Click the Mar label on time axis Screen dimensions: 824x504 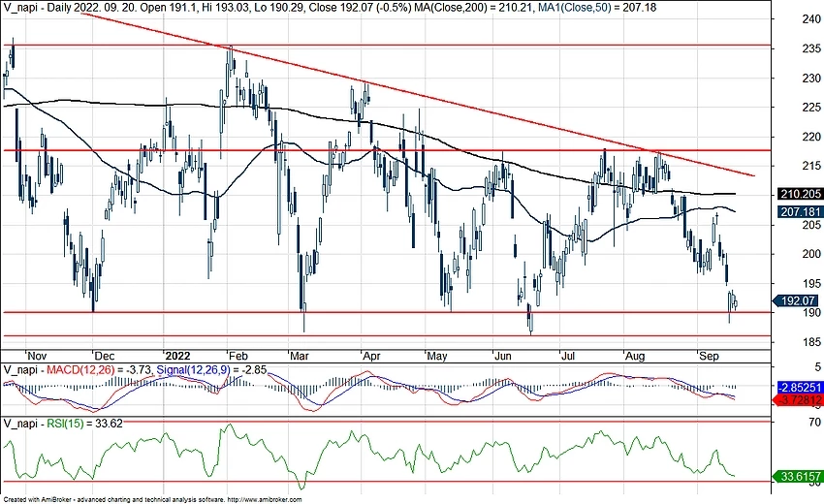300,356
